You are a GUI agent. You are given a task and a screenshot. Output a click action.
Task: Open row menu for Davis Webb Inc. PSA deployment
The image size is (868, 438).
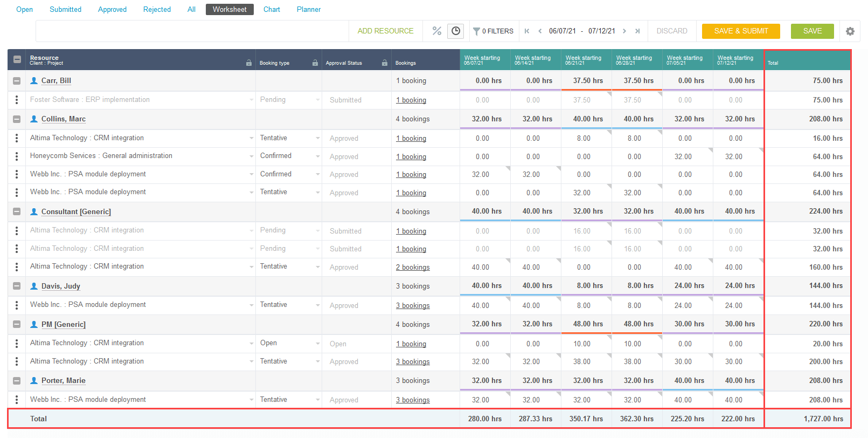coord(17,305)
